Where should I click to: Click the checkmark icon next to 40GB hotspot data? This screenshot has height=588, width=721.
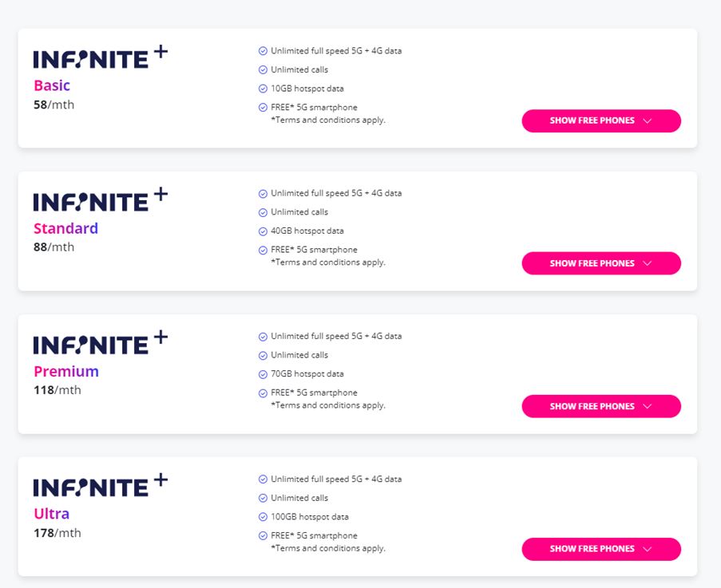(x=261, y=231)
